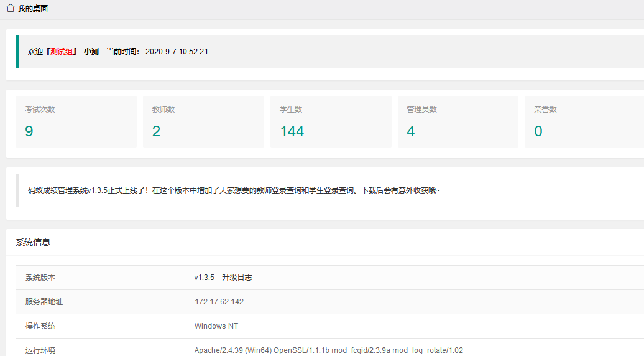Open the 考试次数 statistics card
The width and height of the screenshot is (644, 356).
pos(76,121)
